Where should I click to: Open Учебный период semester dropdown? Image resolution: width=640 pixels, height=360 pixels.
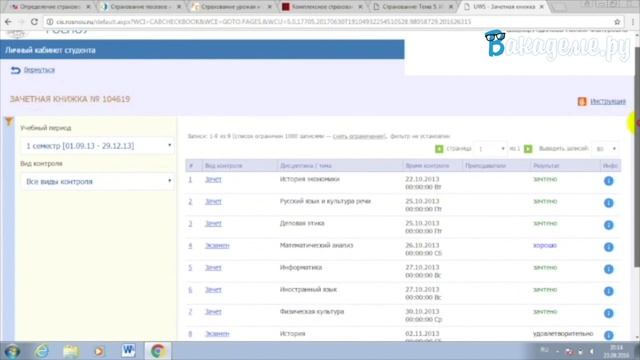[97, 146]
